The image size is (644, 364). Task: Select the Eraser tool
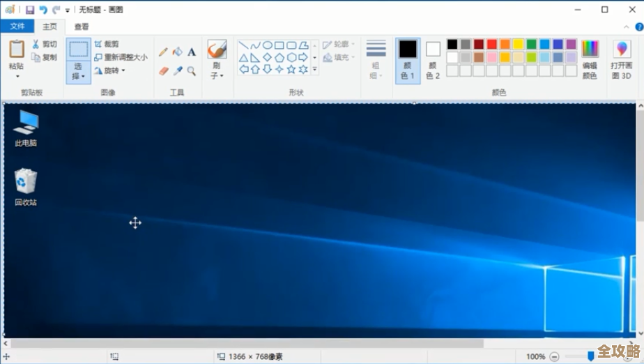click(x=163, y=70)
